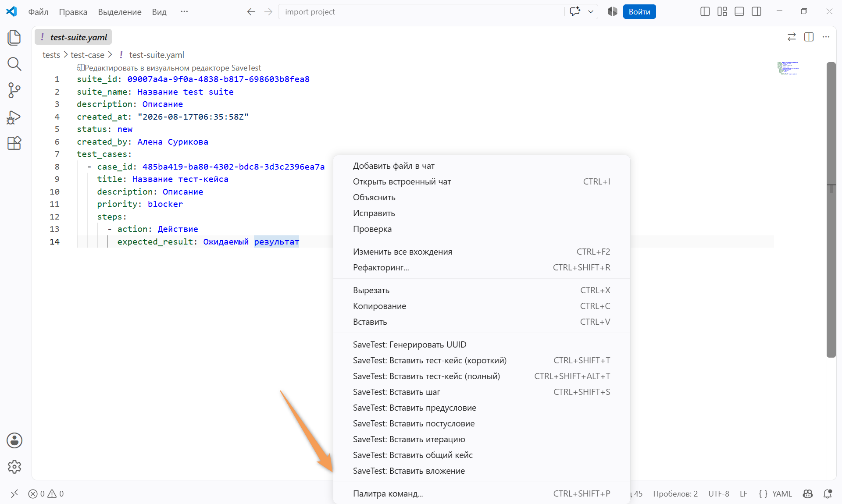Customize layout from the title bar

pyautogui.click(x=722, y=12)
